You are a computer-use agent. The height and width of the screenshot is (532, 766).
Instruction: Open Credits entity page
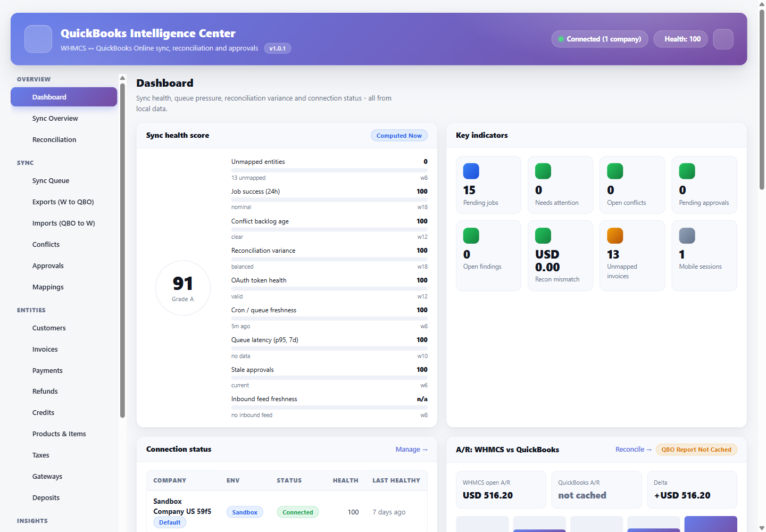[x=64, y=412]
